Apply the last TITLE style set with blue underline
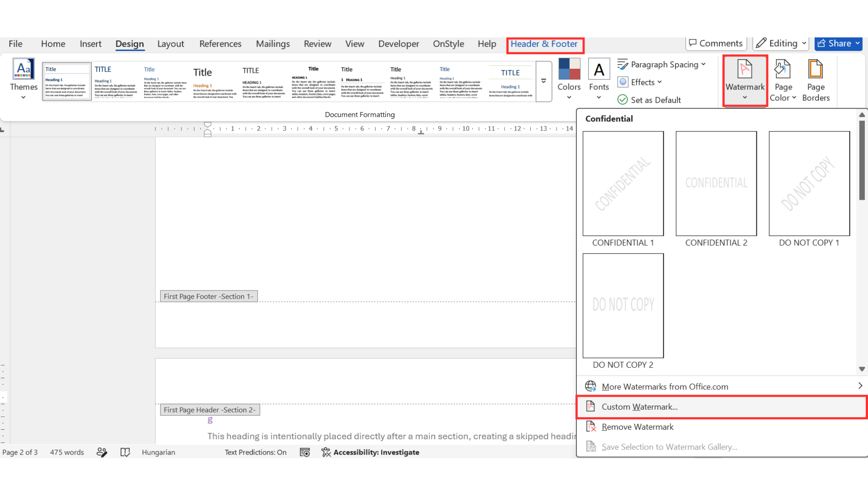 point(510,81)
